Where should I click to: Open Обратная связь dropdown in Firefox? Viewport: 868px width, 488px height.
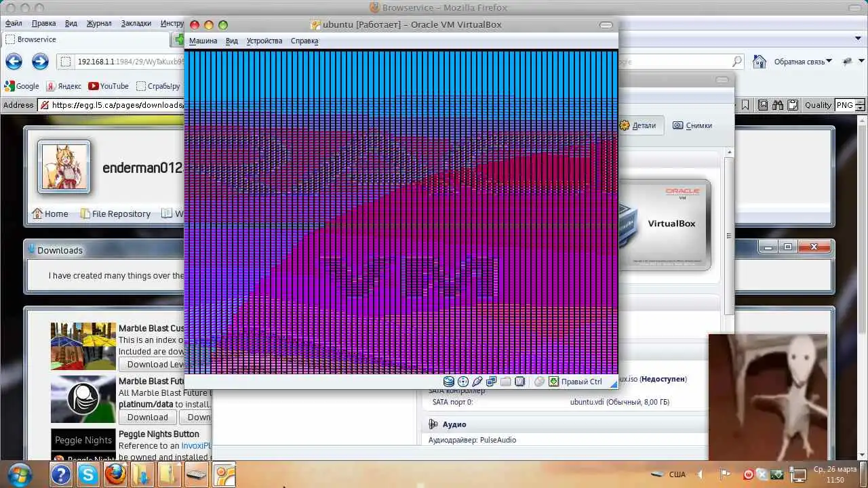tap(803, 62)
